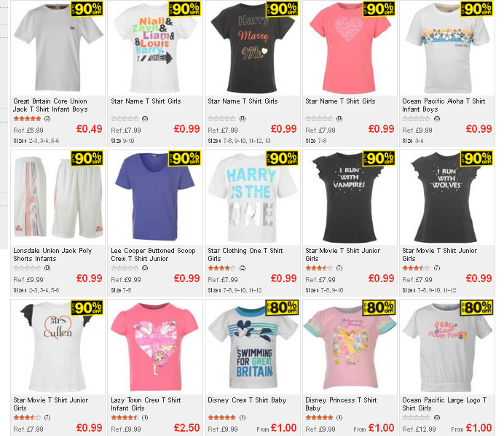Image resolution: width=504 pixels, height=436 pixels.
Task: Open Ocean Pacific Large Logo T Shirt Girls link
Action: click(444, 404)
